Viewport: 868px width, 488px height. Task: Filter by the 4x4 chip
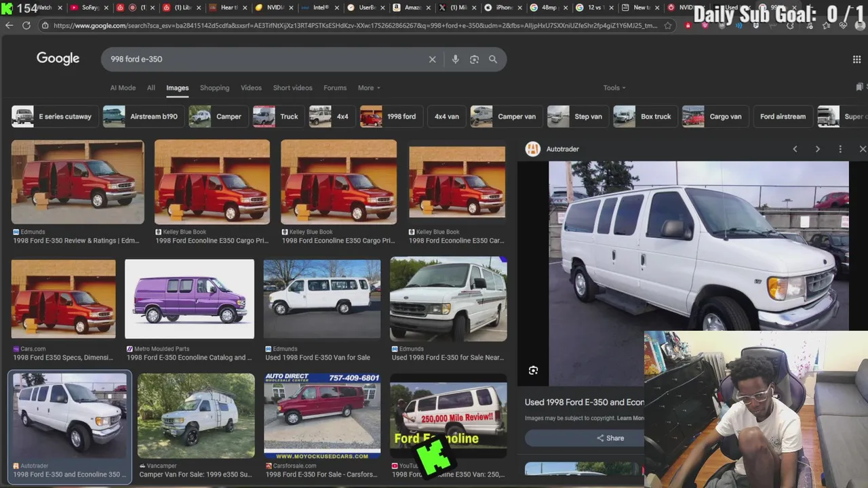click(332, 117)
